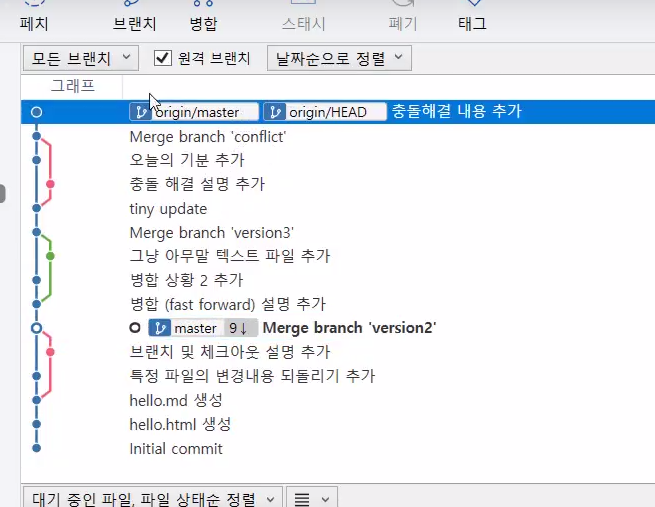This screenshot has width=655, height=507.
Task: Click the origin/HEAD branch label
Action: click(325, 112)
